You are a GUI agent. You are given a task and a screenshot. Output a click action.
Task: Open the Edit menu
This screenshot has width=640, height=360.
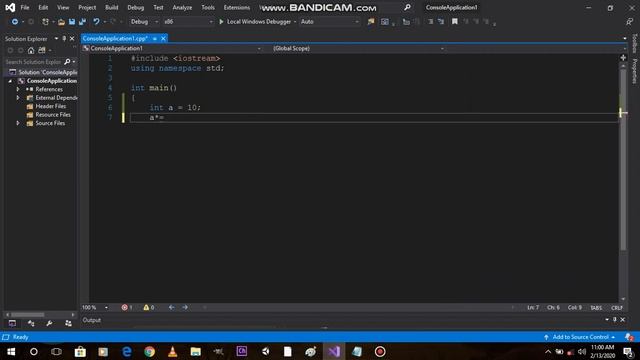(x=43, y=7)
